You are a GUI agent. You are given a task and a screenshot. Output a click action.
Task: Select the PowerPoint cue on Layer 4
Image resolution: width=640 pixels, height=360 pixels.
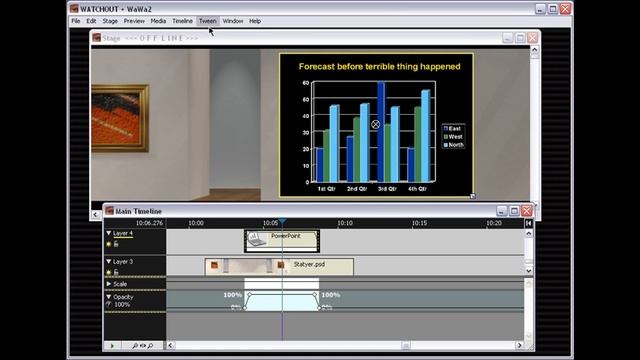[282, 241]
